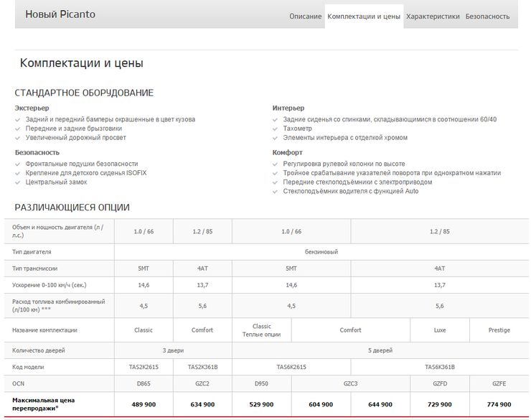
Task: Click checkmark beside Стеклоподъёмник водителя Auto
Action: tap(275, 192)
